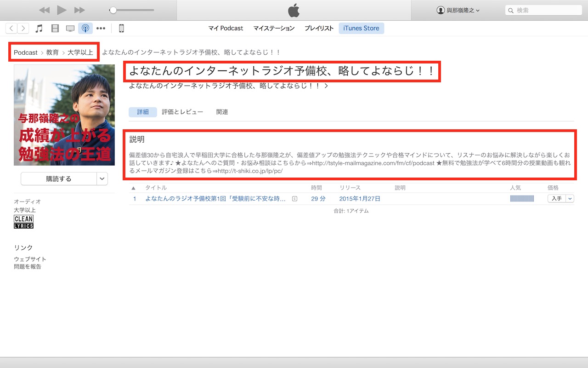
Task: Click the Apple logo in the header
Action: (294, 10)
